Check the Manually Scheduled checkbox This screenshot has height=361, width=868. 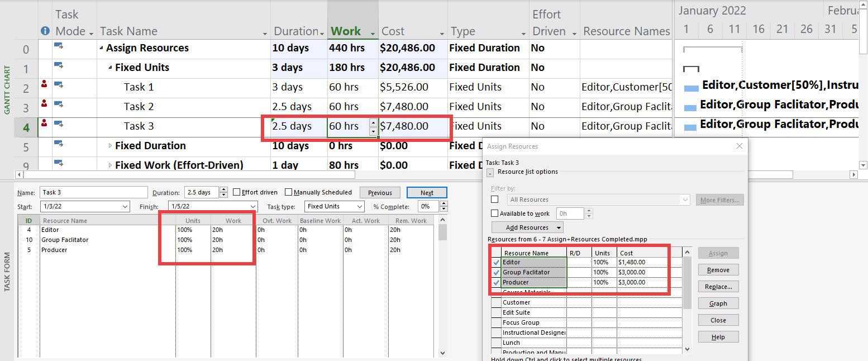click(x=288, y=192)
